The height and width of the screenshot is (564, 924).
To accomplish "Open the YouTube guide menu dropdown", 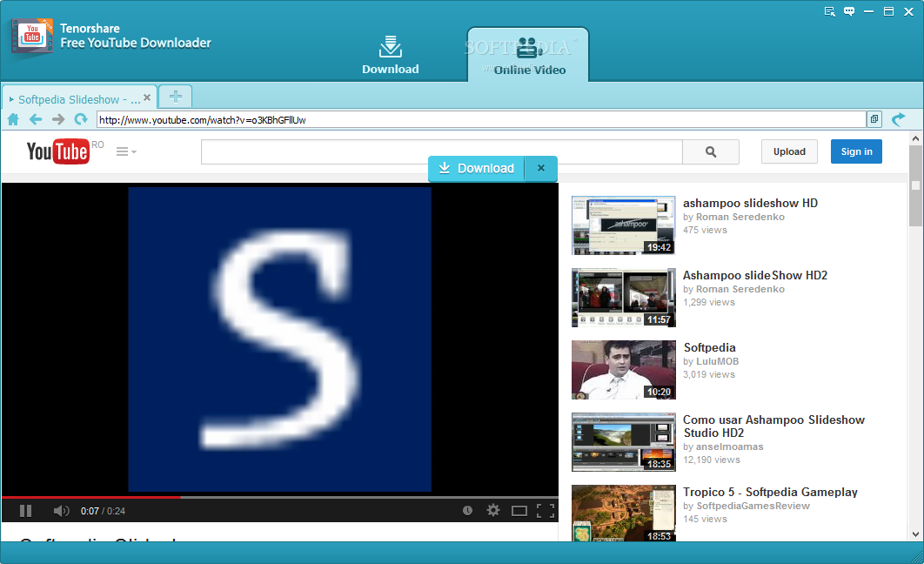I will pos(126,151).
